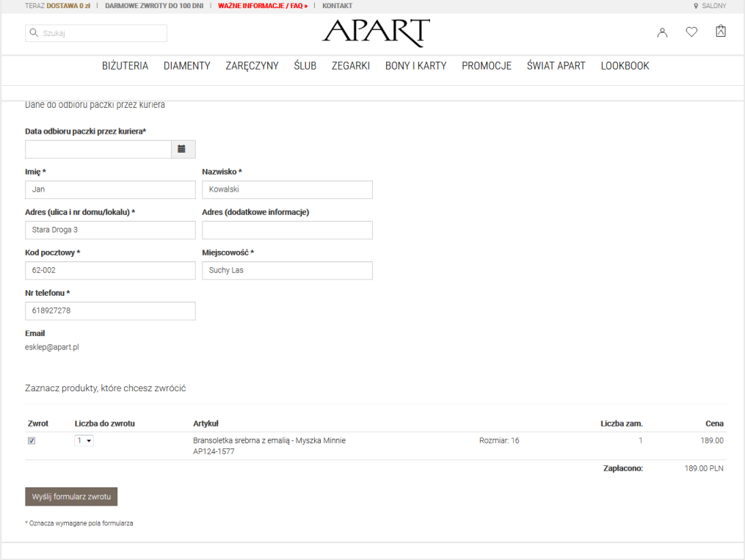Viewport: 745px width, 560px height.
Task: Click the Adres (dodatkowe informacje) field
Action: point(287,230)
